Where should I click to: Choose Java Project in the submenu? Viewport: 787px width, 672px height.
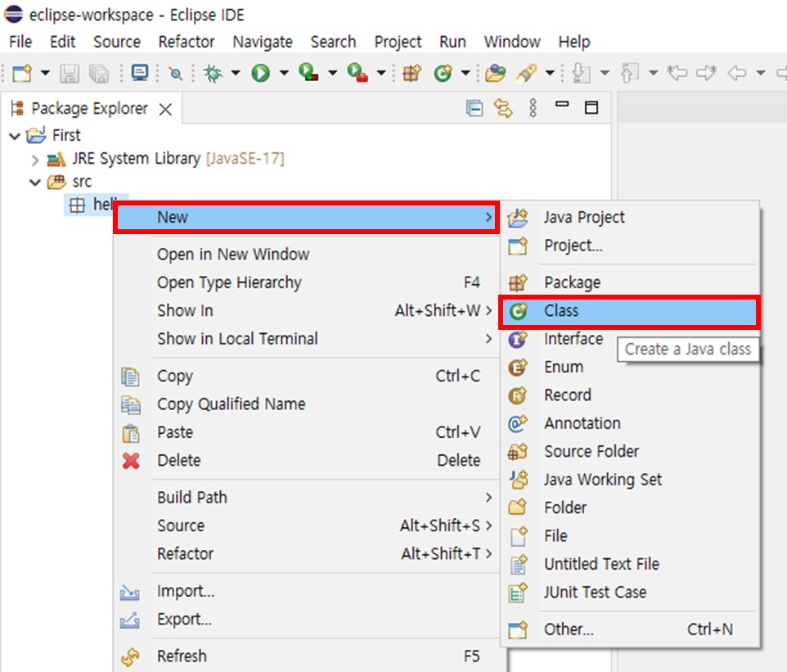coord(629,218)
